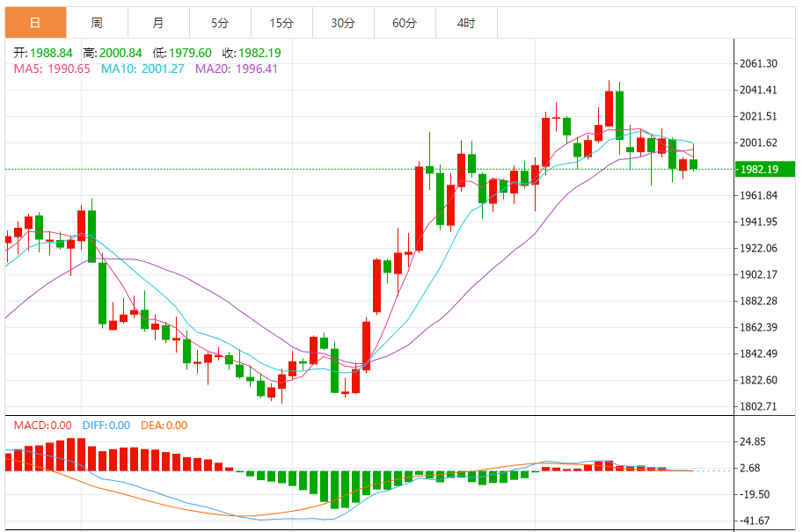
Task: Click the 24.85 MACD axis label
Action: coord(753,442)
